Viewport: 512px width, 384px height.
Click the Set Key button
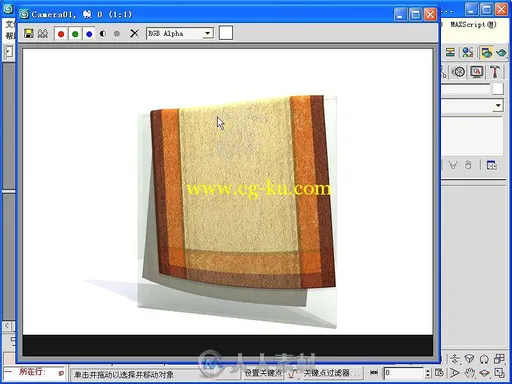pos(263,373)
